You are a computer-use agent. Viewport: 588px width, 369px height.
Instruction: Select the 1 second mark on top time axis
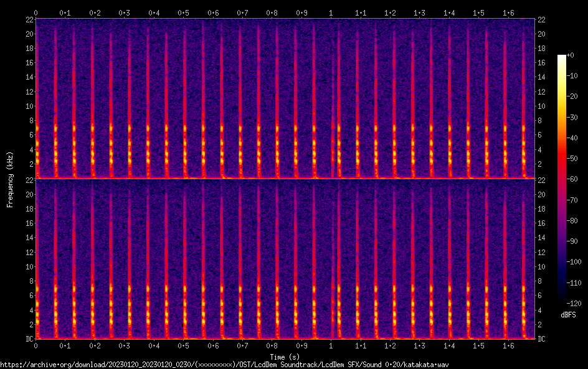331,12
